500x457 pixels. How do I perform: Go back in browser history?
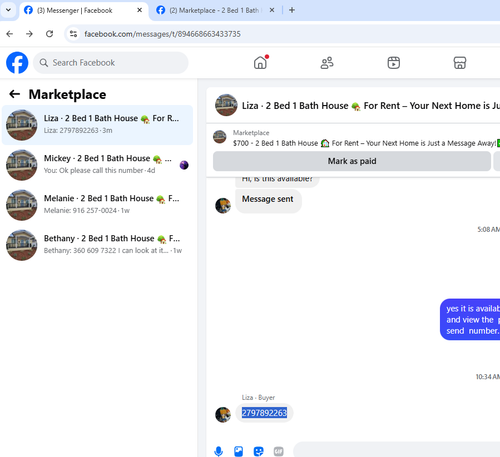click(x=10, y=34)
